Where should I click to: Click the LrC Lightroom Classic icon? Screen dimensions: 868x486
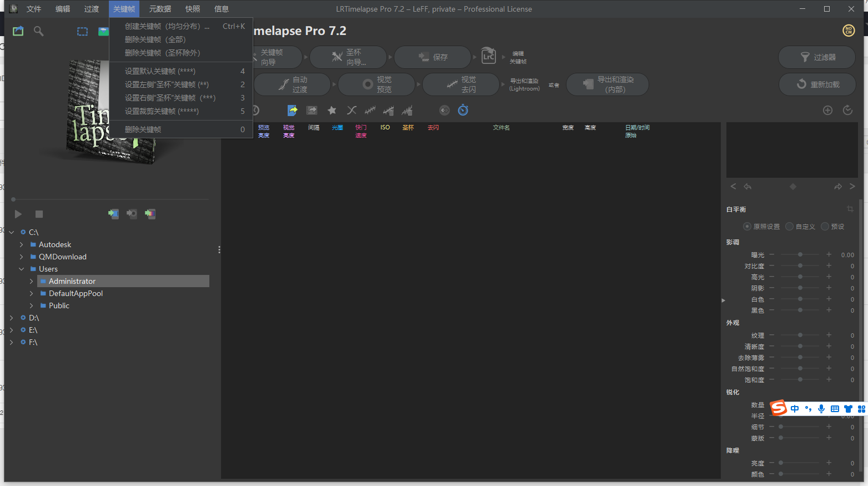coord(488,56)
